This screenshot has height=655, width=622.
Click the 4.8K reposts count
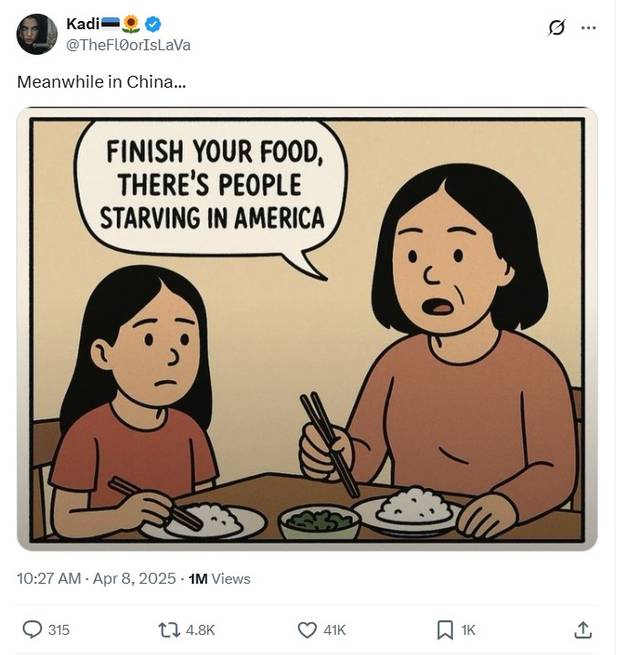click(201, 629)
